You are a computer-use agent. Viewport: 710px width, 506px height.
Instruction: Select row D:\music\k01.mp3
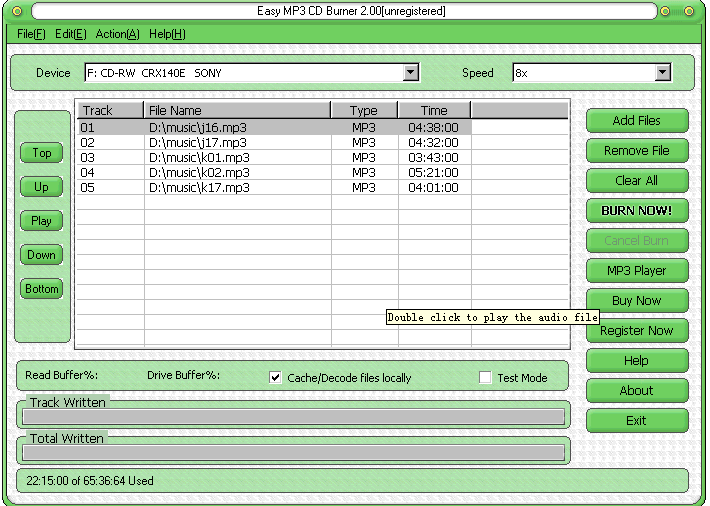coord(274,158)
